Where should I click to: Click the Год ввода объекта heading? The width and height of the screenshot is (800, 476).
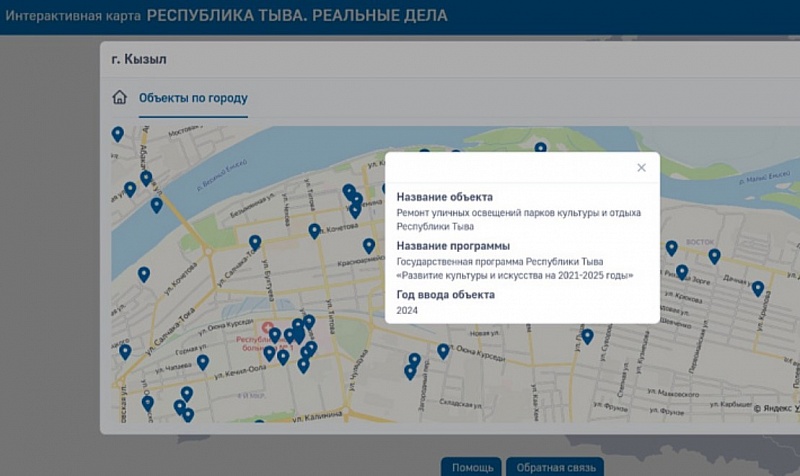[445, 295]
